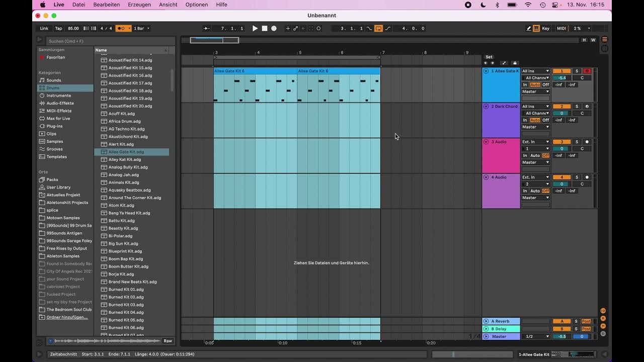Set track 4 monitor to Auto

[x=535, y=191]
